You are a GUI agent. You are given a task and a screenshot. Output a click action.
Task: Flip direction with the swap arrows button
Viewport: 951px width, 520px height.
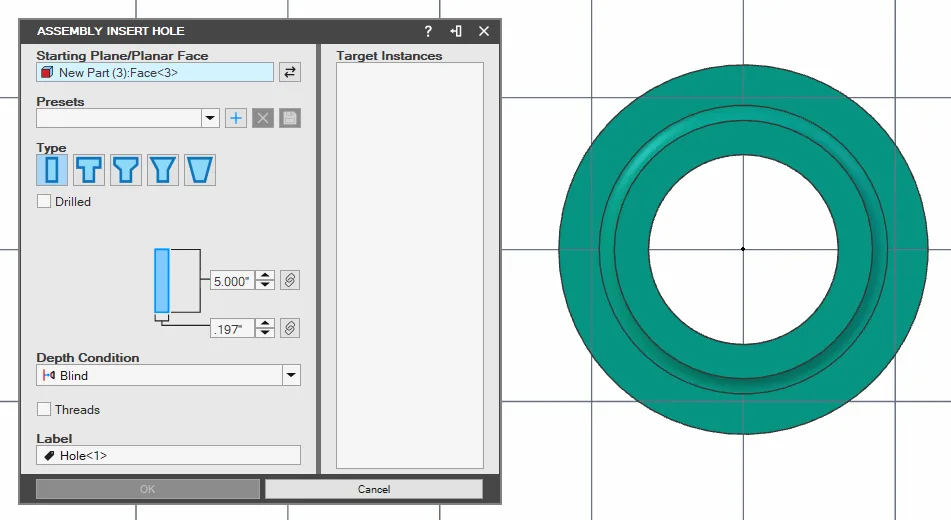tap(290, 72)
